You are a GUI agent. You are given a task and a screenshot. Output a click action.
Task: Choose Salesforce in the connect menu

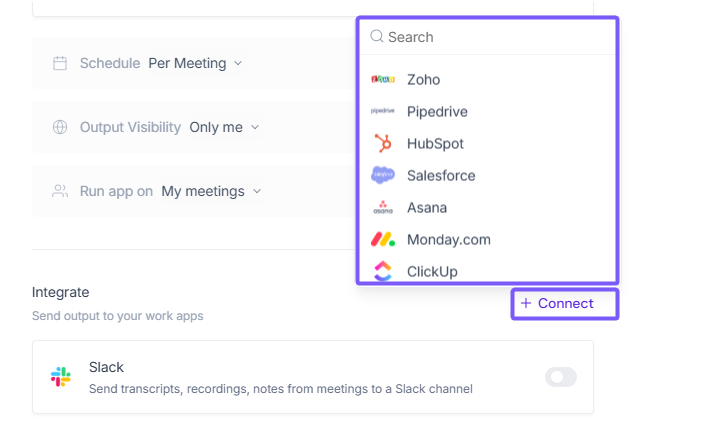(x=441, y=175)
